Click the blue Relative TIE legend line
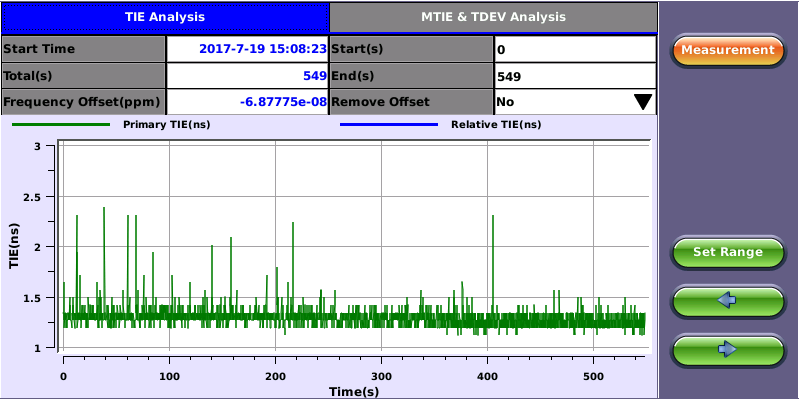Screen dimensions: 800x400 [x=388, y=124]
